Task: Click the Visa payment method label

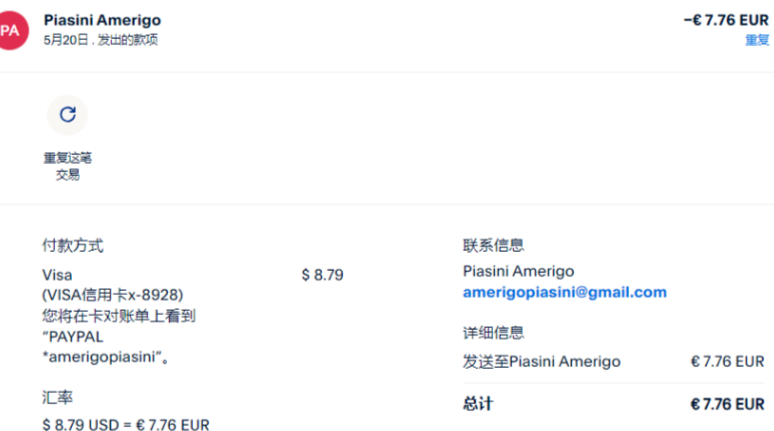Action: point(57,274)
